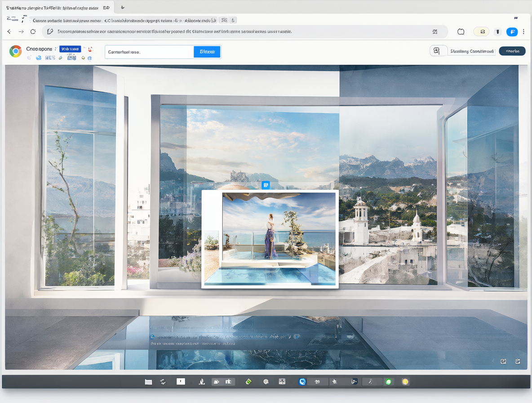Click the orange circle icon in taskbar
The height and width of the screenshot is (403, 532).
pyautogui.click(x=405, y=382)
